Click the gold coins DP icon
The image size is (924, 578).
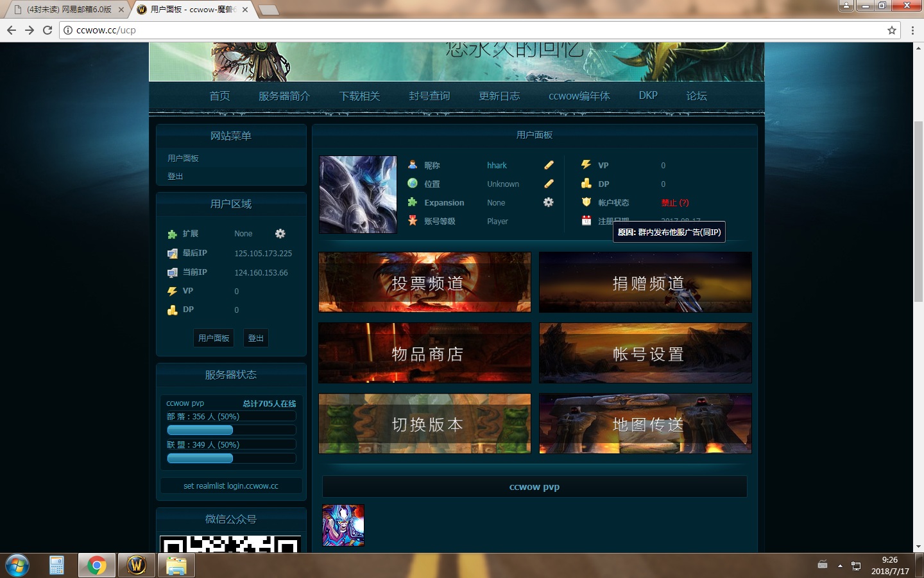tap(172, 310)
